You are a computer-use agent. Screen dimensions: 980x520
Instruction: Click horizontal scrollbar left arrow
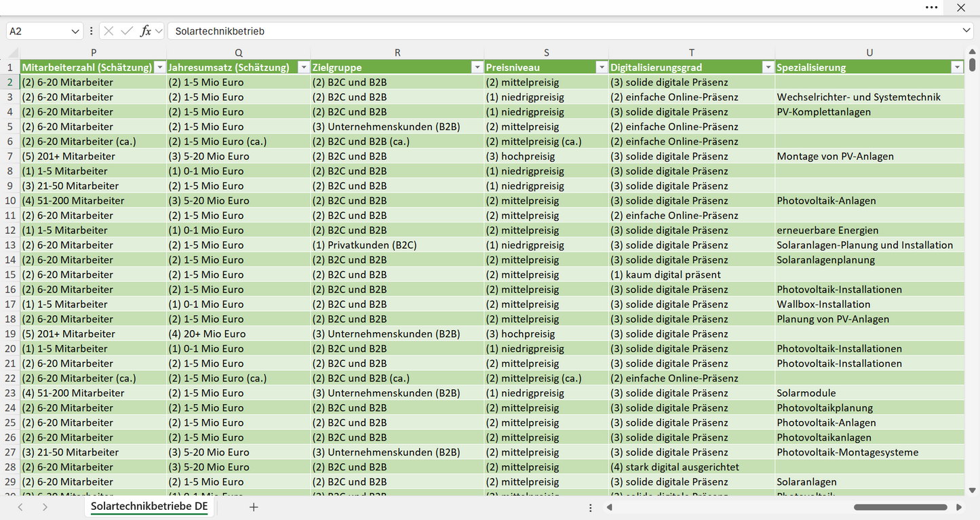[x=610, y=507]
